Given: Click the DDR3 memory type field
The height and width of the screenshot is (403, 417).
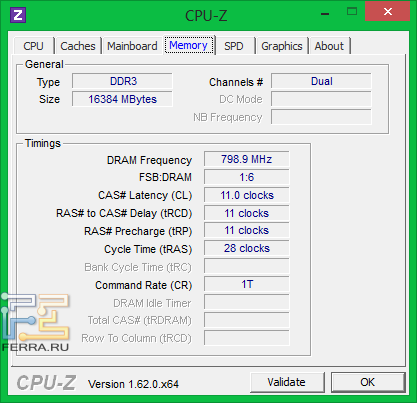Looking at the screenshot, I should (122, 81).
